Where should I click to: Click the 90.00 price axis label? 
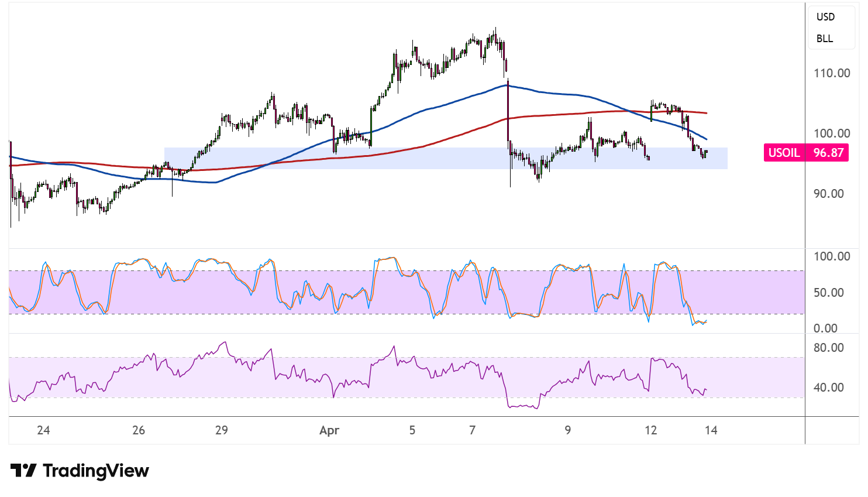pos(828,194)
